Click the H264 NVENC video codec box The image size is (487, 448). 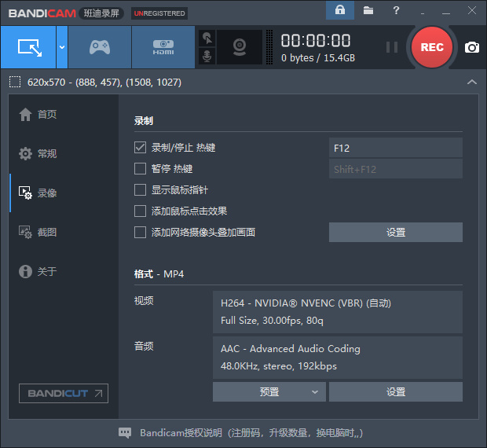(338, 312)
